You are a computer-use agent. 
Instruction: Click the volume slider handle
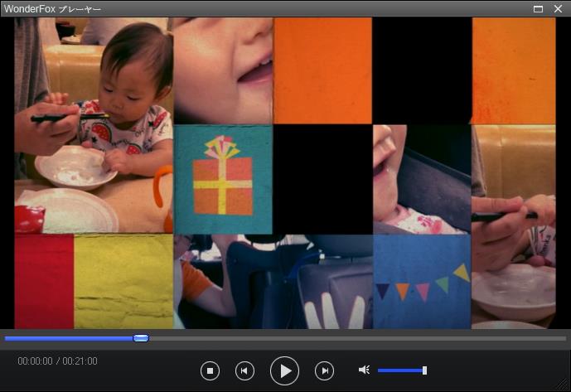click(424, 370)
